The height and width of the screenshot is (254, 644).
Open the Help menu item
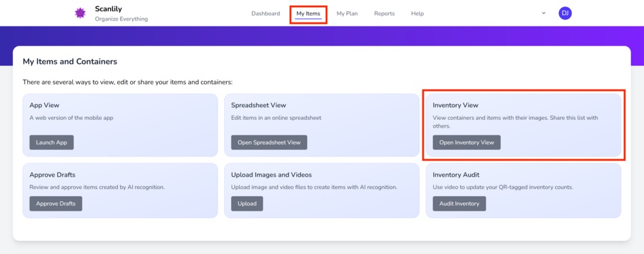coord(417,14)
